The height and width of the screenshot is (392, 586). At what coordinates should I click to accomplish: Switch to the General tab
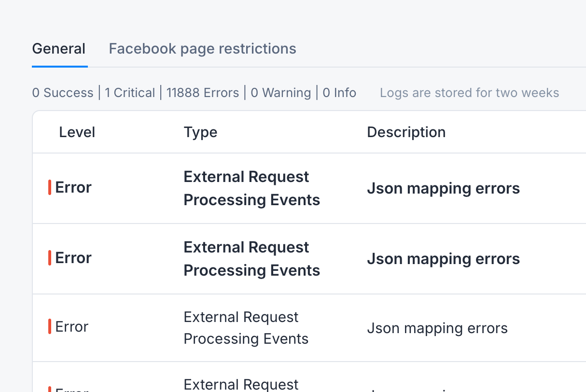[59, 49]
